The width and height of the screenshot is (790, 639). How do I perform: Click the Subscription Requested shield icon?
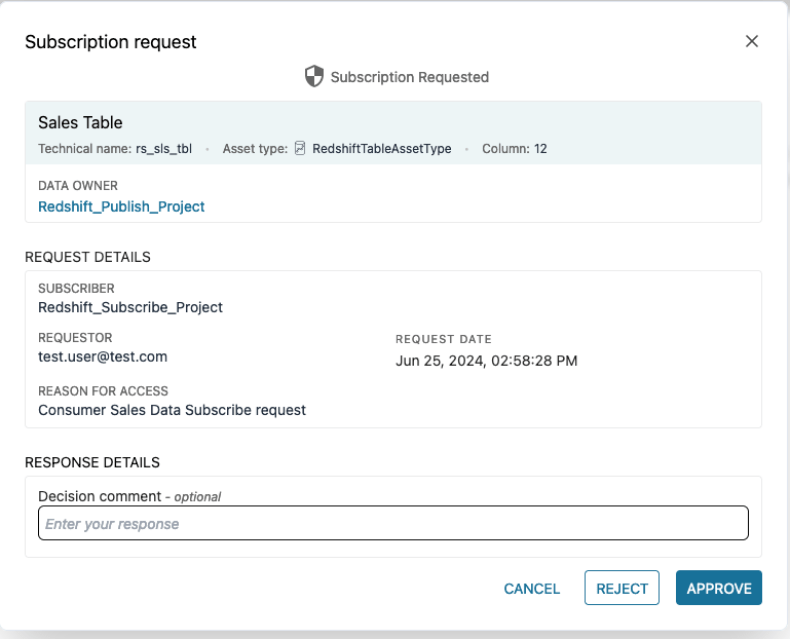coord(314,76)
